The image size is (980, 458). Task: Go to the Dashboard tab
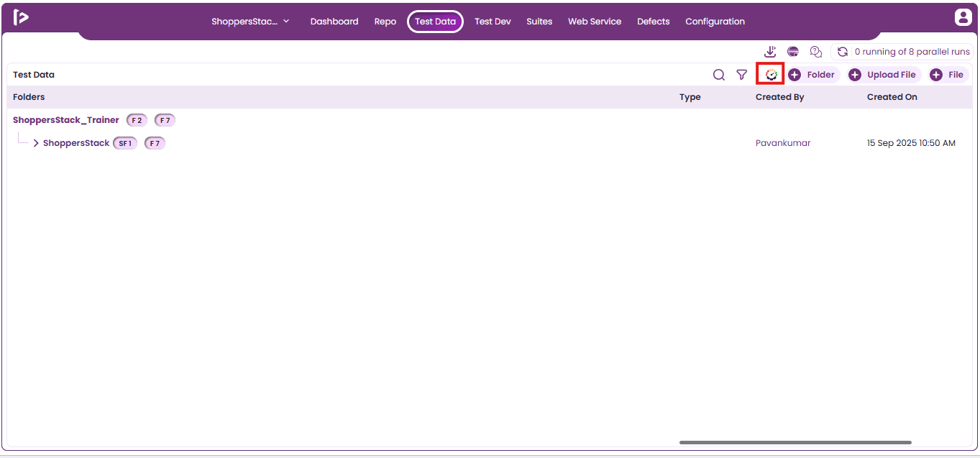point(334,22)
